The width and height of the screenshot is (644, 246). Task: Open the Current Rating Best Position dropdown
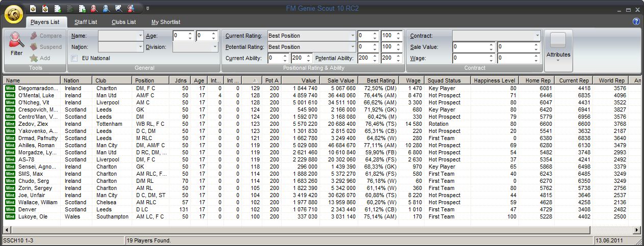click(352, 36)
